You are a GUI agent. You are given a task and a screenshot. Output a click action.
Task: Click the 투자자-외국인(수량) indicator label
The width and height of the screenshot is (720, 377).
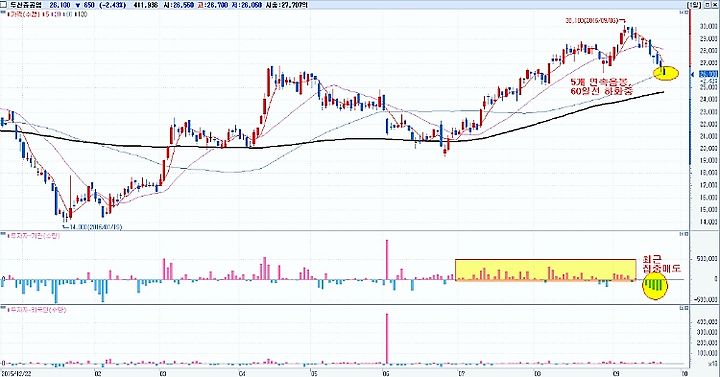[38, 310]
